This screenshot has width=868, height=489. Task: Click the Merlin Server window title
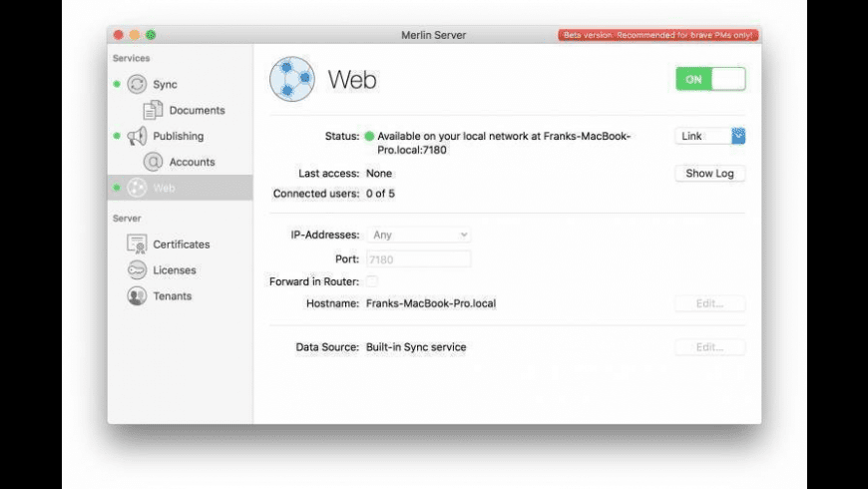click(x=433, y=35)
